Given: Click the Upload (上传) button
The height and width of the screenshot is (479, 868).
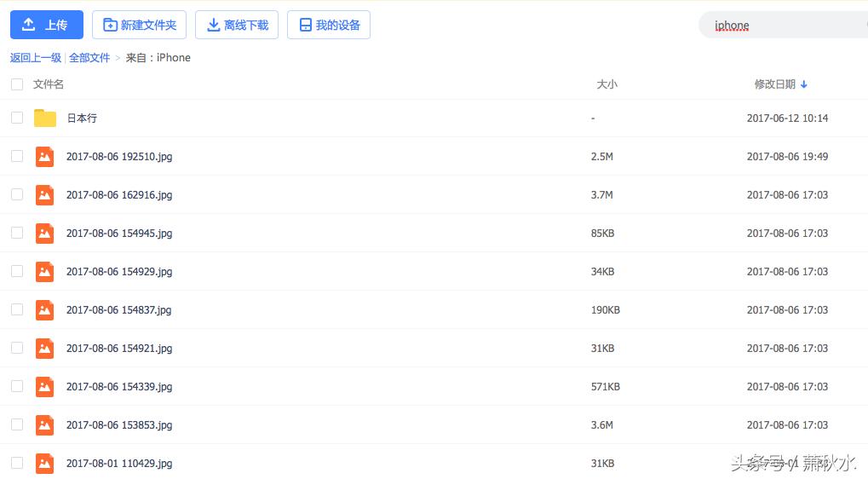Looking at the screenshot, I should pos(46,25).
